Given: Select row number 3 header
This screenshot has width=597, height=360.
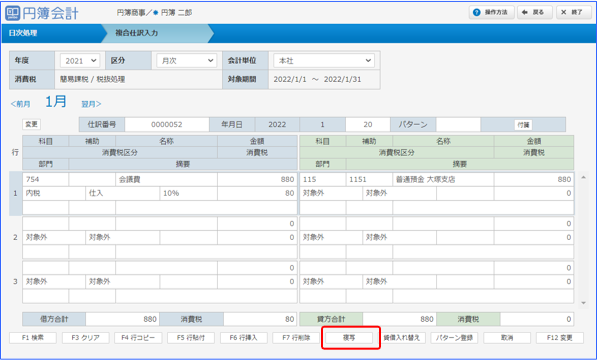Looking at the screenshot, I should pyautogui.click(x=15, y=282).
